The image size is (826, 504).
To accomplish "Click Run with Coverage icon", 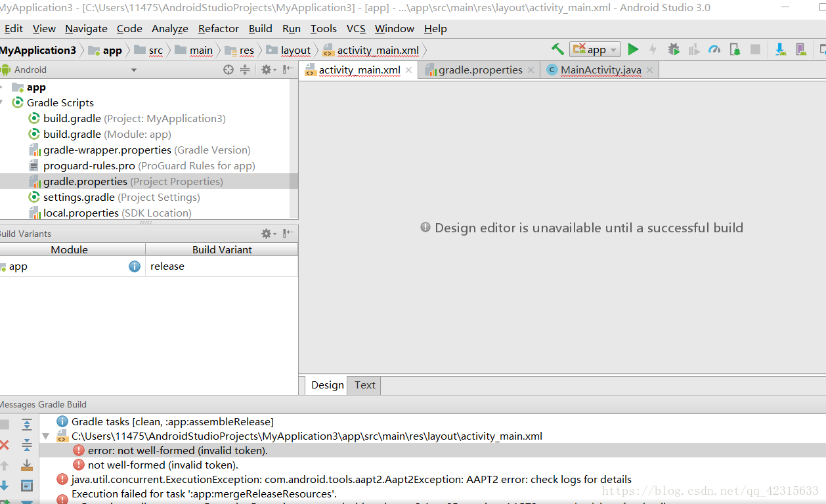I will (x=693, y=49).
